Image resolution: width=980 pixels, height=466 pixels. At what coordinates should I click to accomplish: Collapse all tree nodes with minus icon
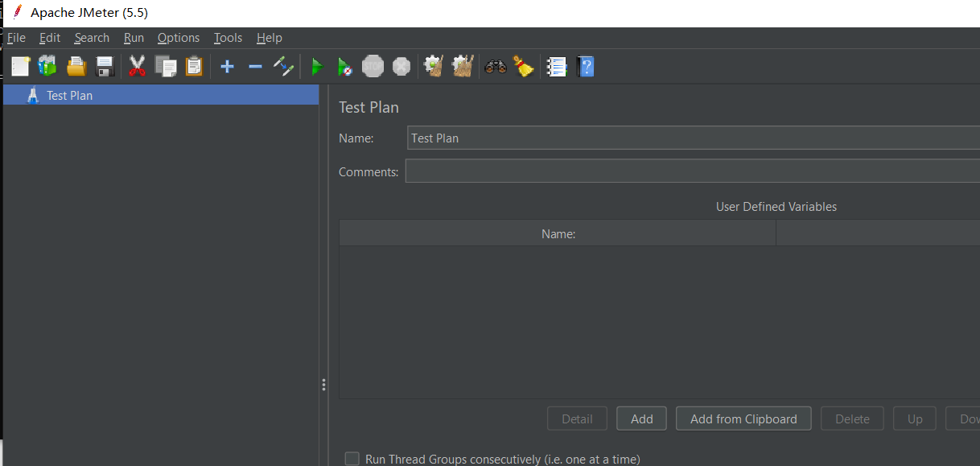(255, 66)
